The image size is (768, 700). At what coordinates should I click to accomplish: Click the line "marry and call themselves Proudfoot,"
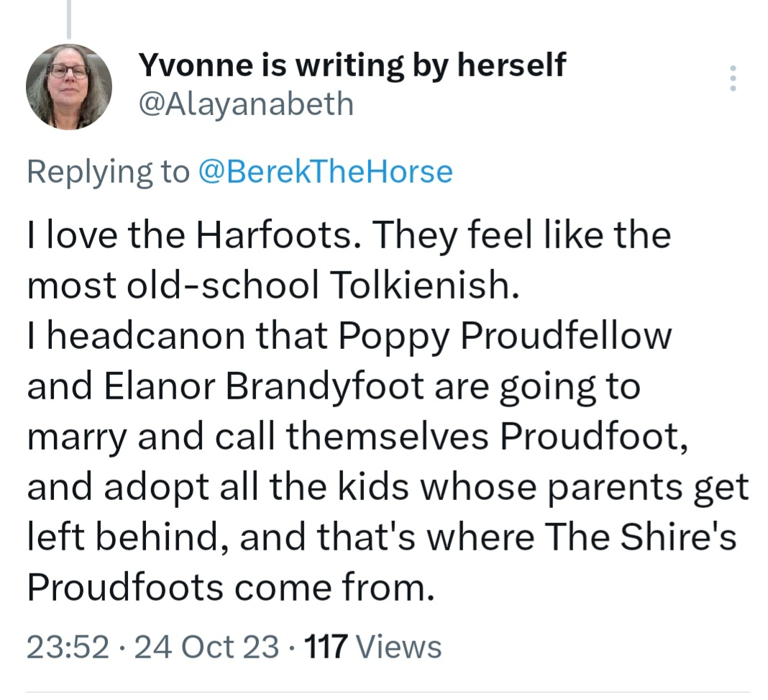[x=357, y=437]
